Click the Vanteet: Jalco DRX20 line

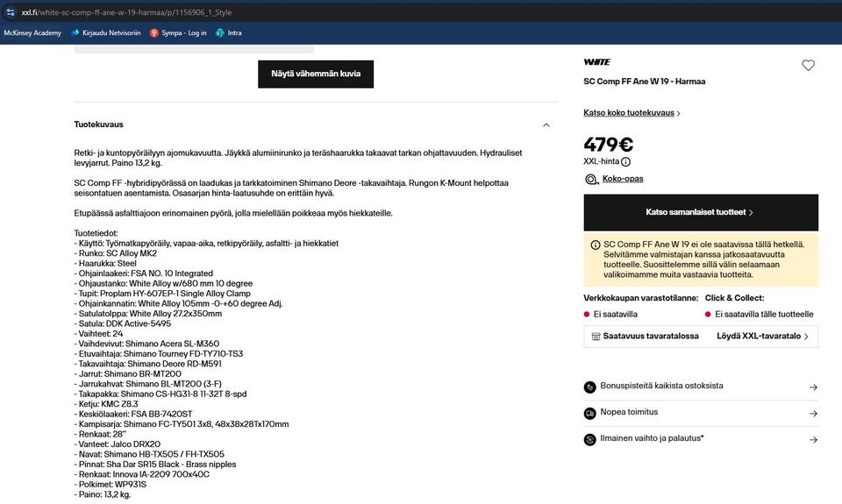pyautogui.click(x=117, y=444)
